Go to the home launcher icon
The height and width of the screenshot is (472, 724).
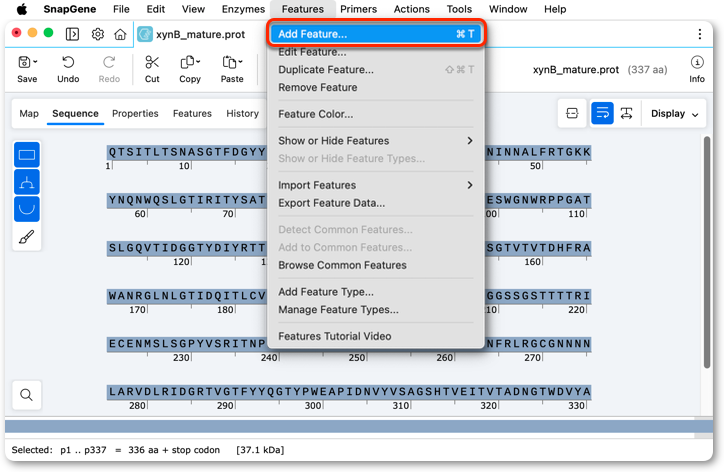click(120, 34)
